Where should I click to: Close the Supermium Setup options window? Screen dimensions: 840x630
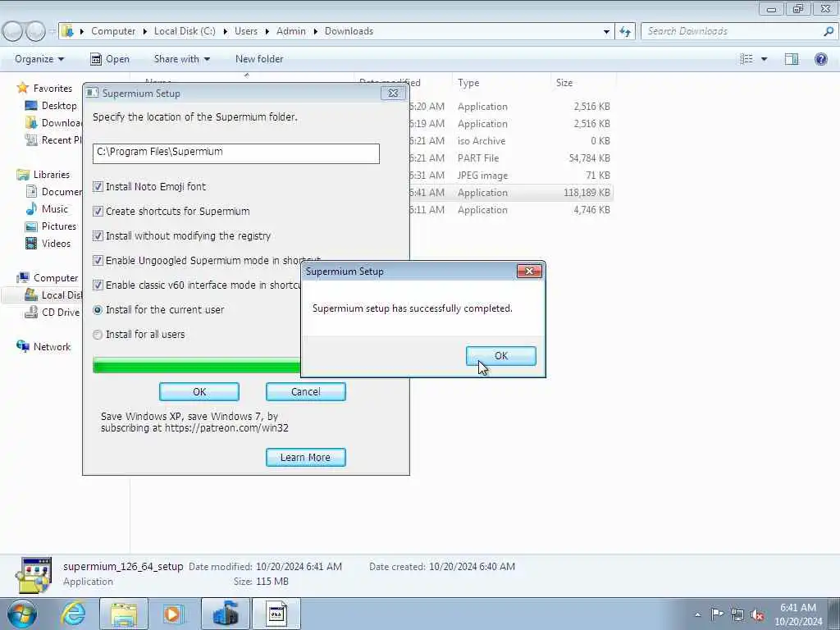pos(393,94)
